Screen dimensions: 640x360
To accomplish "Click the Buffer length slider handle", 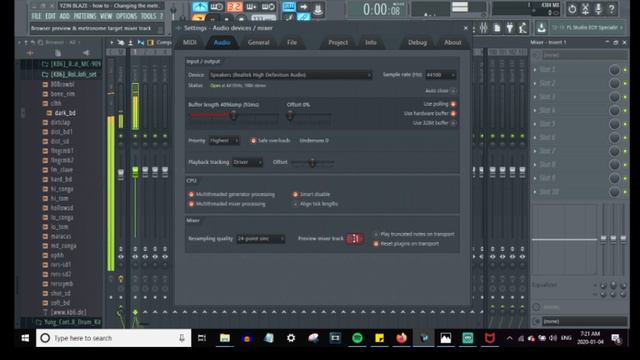I will pyautogui.click(x=233, y=116).
